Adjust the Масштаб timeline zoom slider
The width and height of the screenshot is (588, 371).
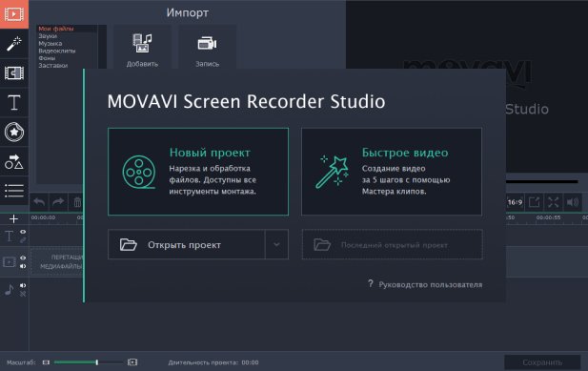89,362
